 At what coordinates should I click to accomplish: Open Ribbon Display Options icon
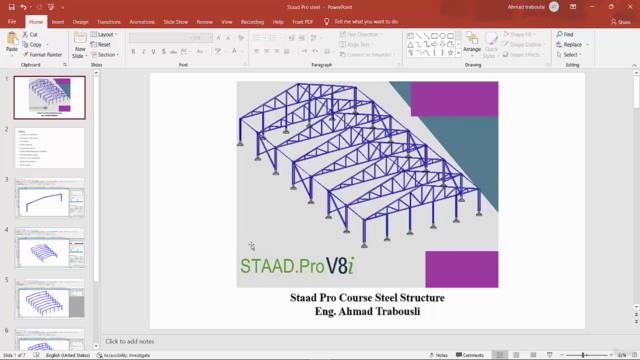point(573,7)
